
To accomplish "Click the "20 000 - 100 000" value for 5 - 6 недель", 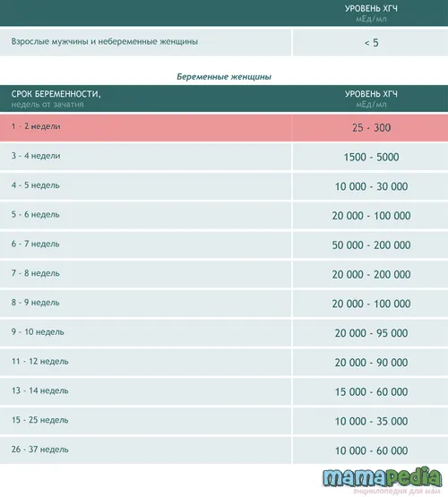I will (x=371, y=216).
